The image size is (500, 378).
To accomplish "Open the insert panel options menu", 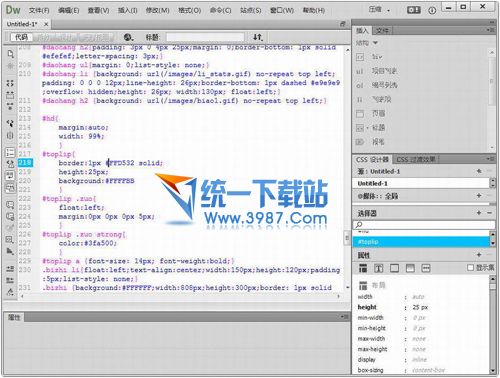I will (490, 30).
